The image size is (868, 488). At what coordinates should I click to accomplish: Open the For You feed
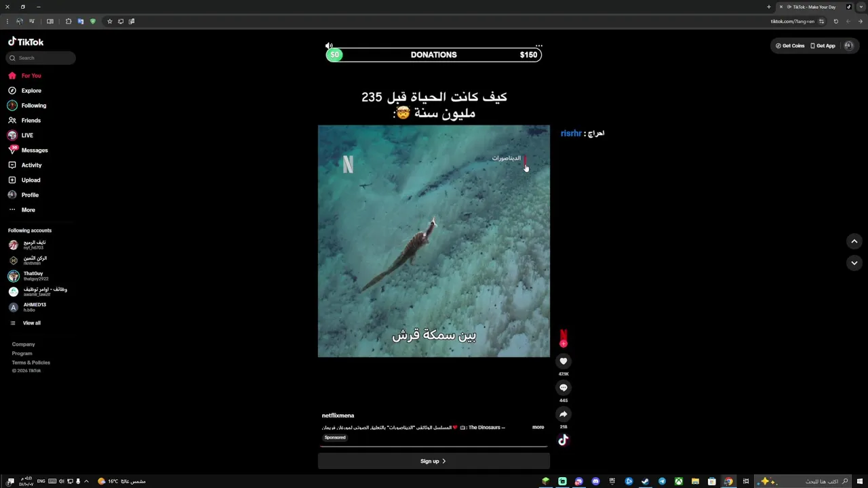(24, 75)
